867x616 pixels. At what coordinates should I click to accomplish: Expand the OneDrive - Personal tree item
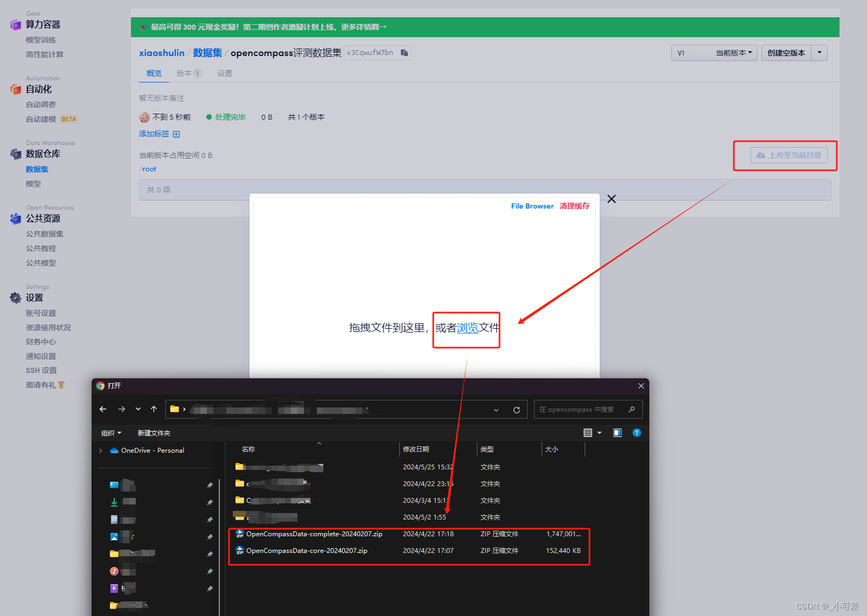[x=100, y=450]
